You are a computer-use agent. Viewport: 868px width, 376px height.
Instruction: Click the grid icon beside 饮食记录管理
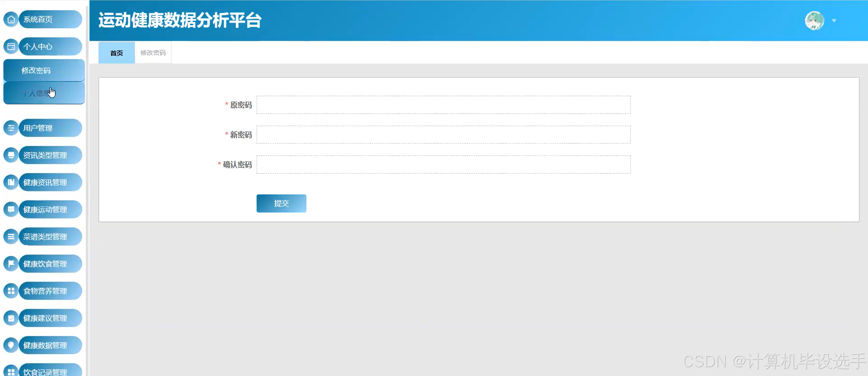point(11,372)
